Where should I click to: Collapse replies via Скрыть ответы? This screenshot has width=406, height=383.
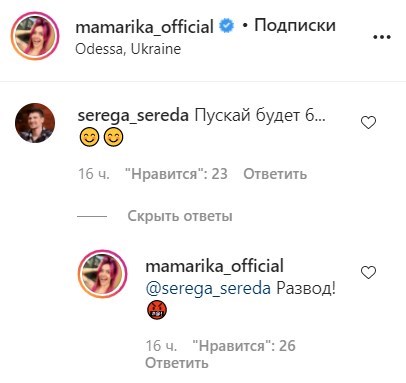(180, 216)
